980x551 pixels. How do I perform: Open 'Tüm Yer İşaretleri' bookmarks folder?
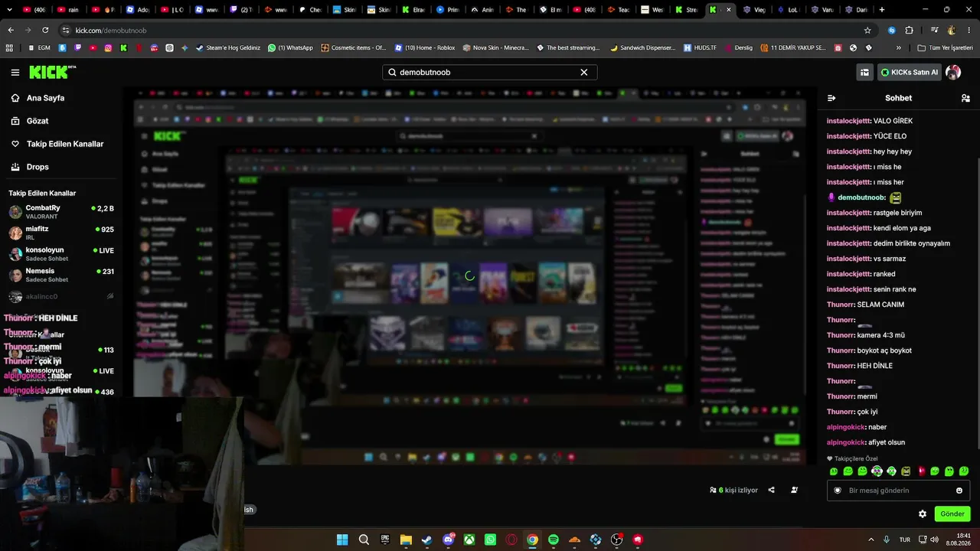click(945, 47)
